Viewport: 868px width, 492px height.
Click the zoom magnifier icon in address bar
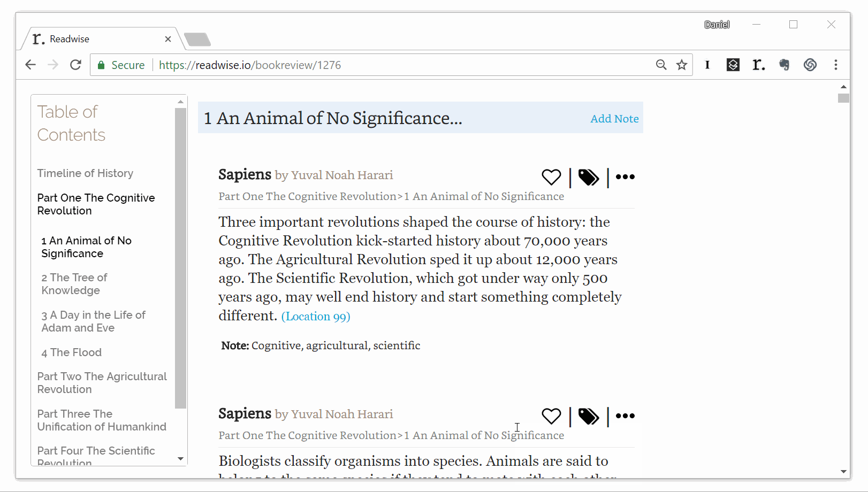661,65
